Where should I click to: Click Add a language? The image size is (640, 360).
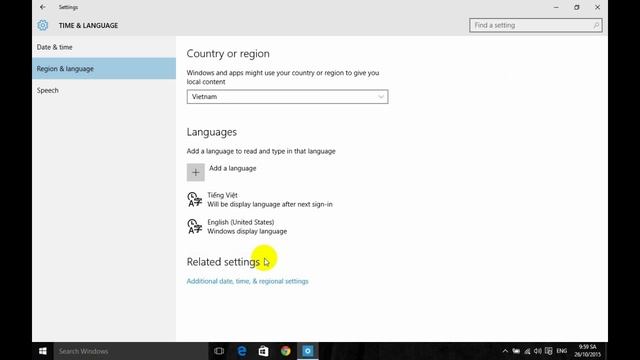[233, 168]
